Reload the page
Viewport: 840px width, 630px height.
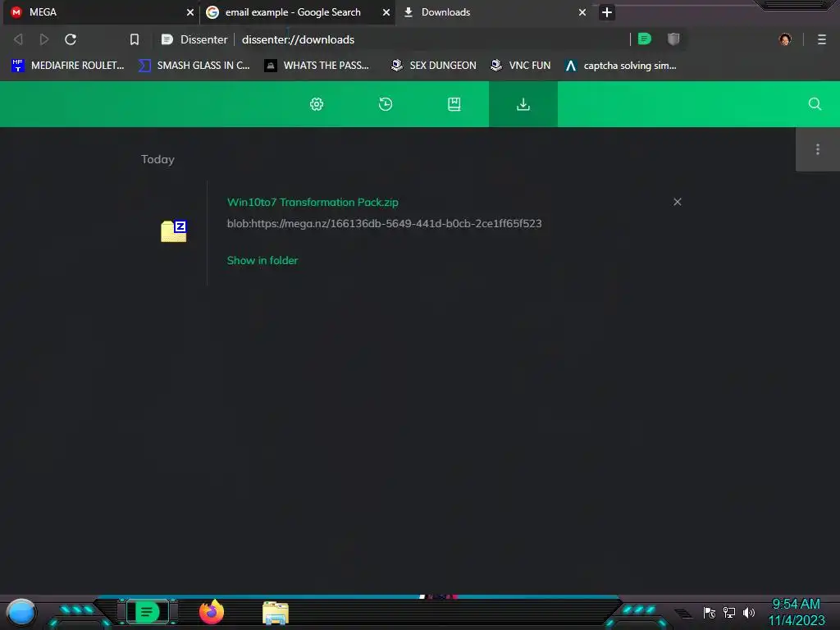point(71,39)
